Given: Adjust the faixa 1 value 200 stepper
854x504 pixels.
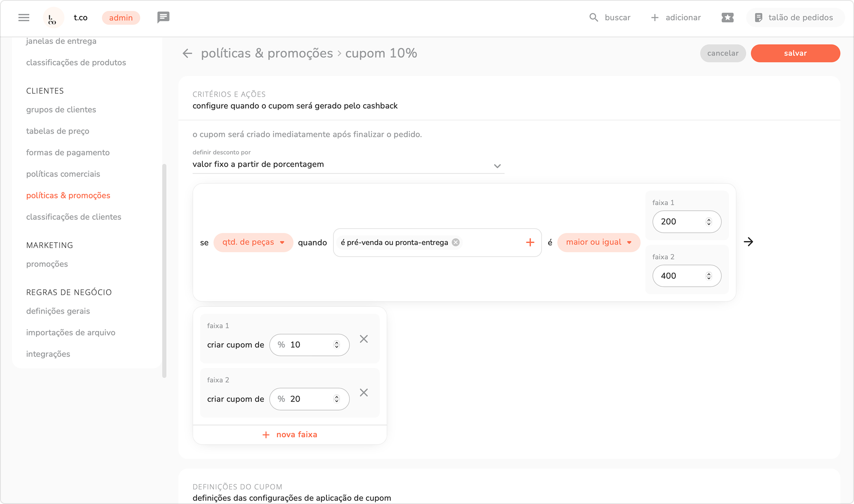Looking at the screenshot, I should 709,222.
